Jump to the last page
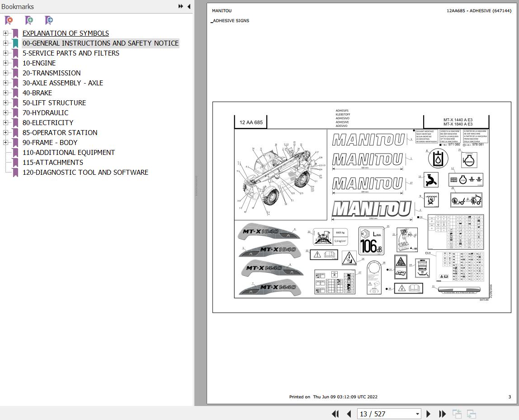Viewport: 519px width, 420px height. tap(442, 414)
